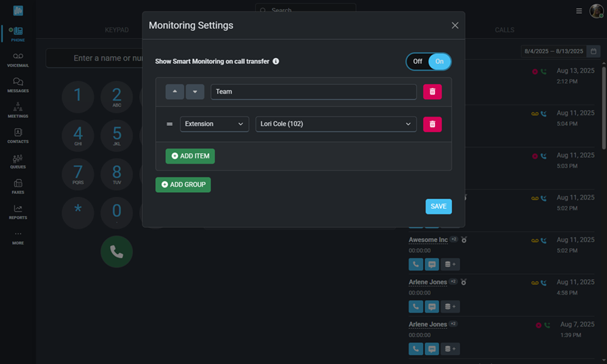Image resolution: width=607 pixels, height=364 pixels.
Task: Open the Lori Cole (102) dropdown
Action: click(x=336, y=124)
